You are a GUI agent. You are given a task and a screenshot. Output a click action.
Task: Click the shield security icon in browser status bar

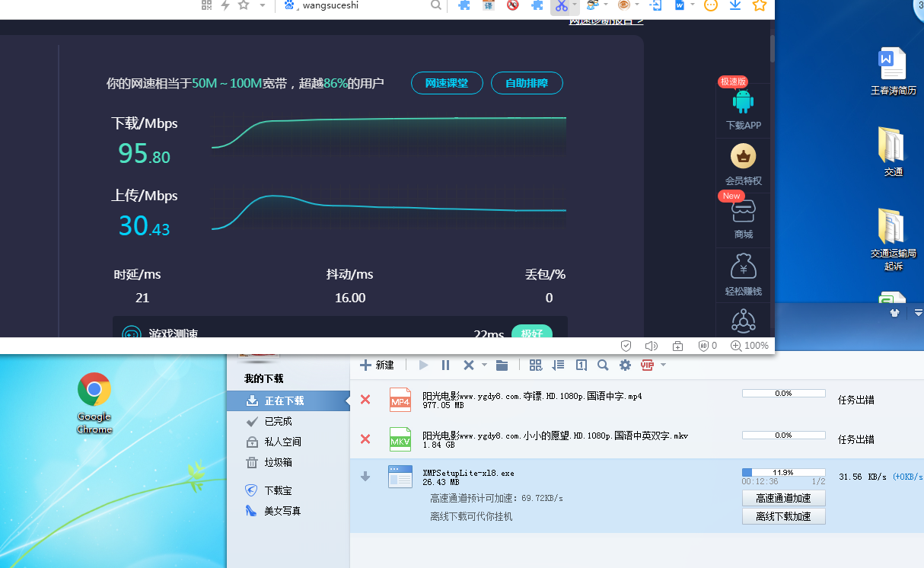pos(626,346)
